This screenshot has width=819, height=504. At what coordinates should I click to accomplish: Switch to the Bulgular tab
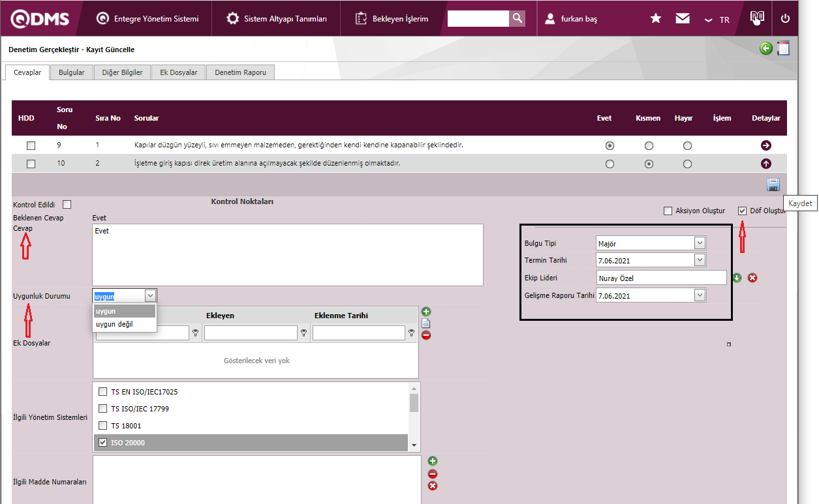pyautogui.click(x=72, y=72)
